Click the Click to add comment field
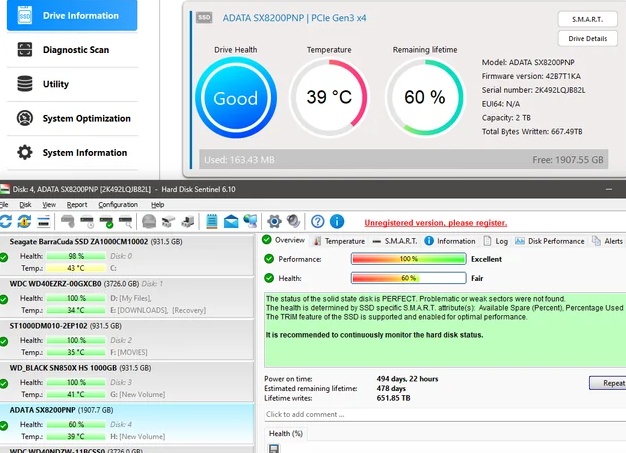The height and width of the screenshot is (453, 626). point(445,415)
